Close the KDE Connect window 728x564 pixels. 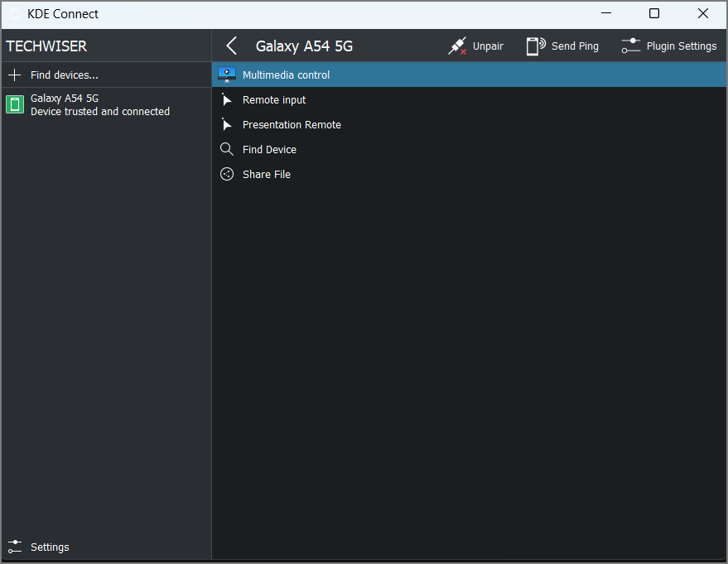703,13
